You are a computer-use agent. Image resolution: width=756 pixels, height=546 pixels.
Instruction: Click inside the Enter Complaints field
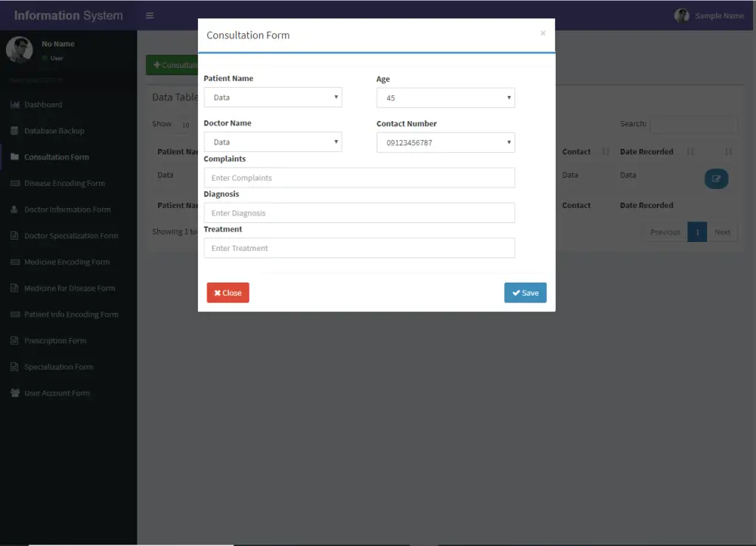tap(359, 177)
